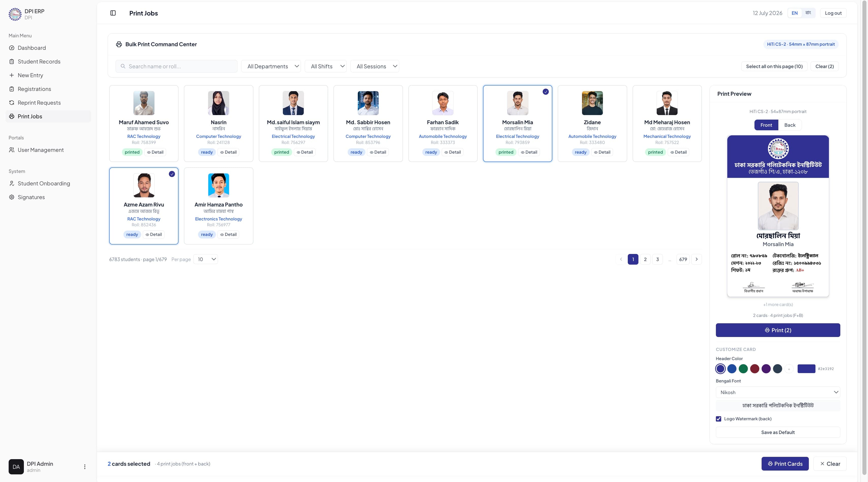Click the Print Cards button

tap(785, 464)
